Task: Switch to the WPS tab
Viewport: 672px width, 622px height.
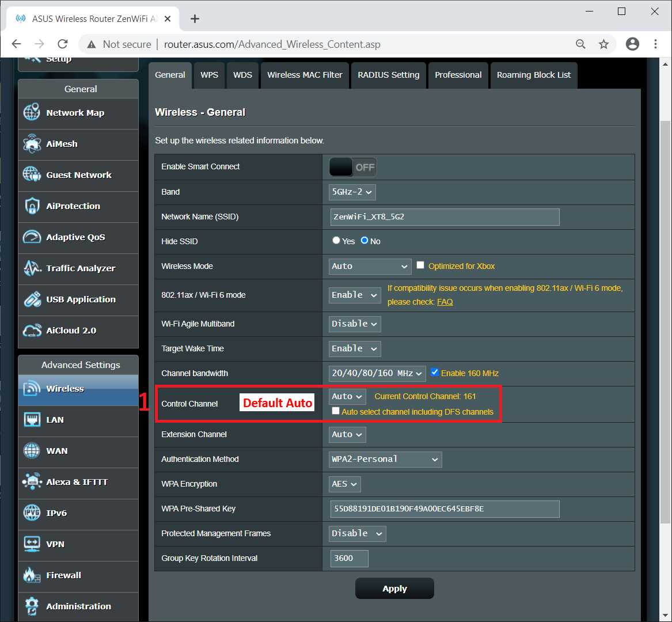Action: 209,75
